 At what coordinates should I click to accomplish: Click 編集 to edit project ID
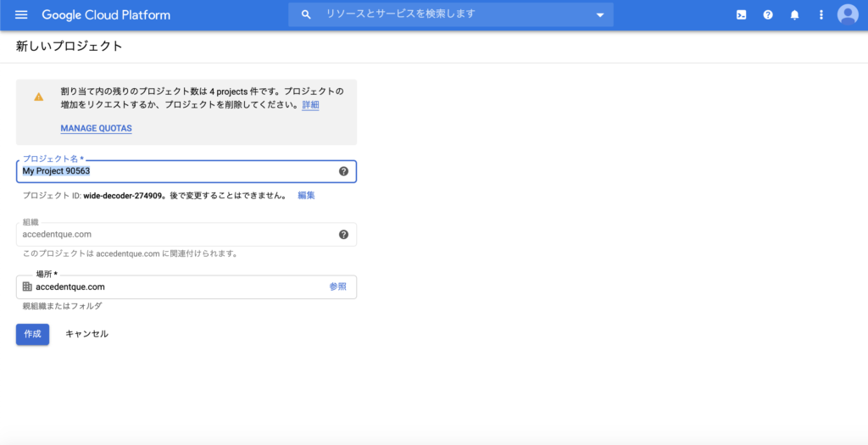pyautogui.click(x=306, y=196)
